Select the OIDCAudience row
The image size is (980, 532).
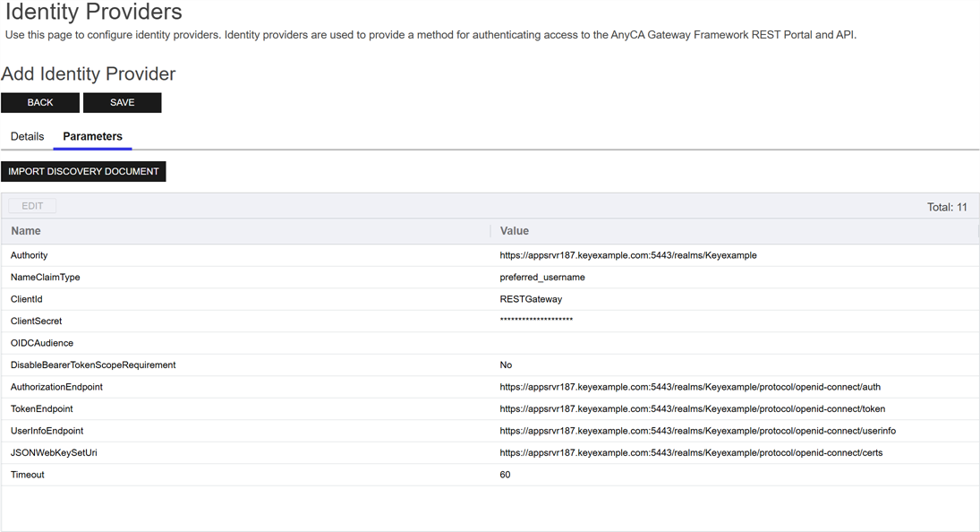click(x=42, y=343)
